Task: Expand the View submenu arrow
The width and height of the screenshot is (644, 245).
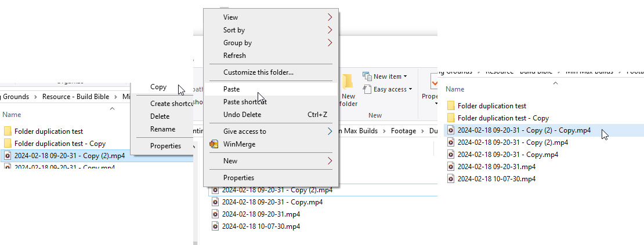Action: point(330,17)
